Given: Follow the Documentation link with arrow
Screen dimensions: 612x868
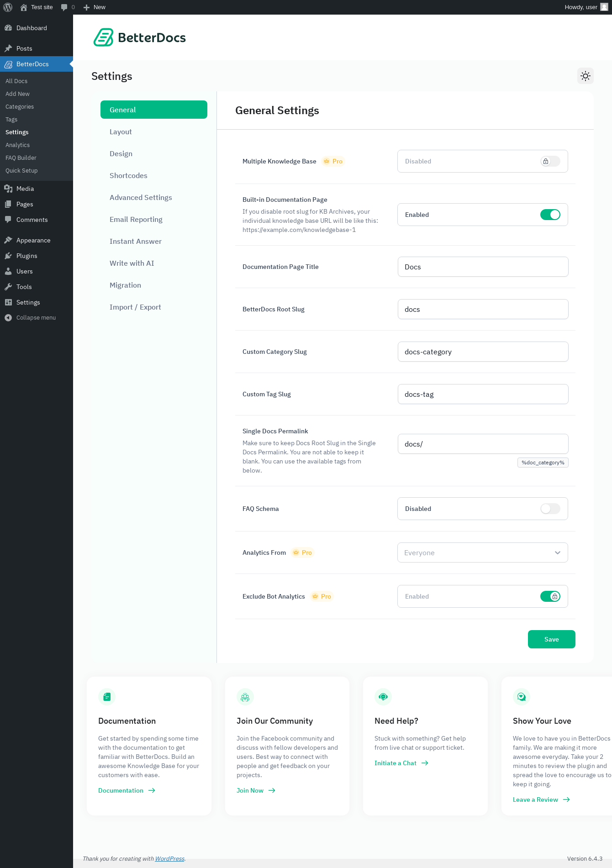Looking at the screenshot, I should click(127, 790).
